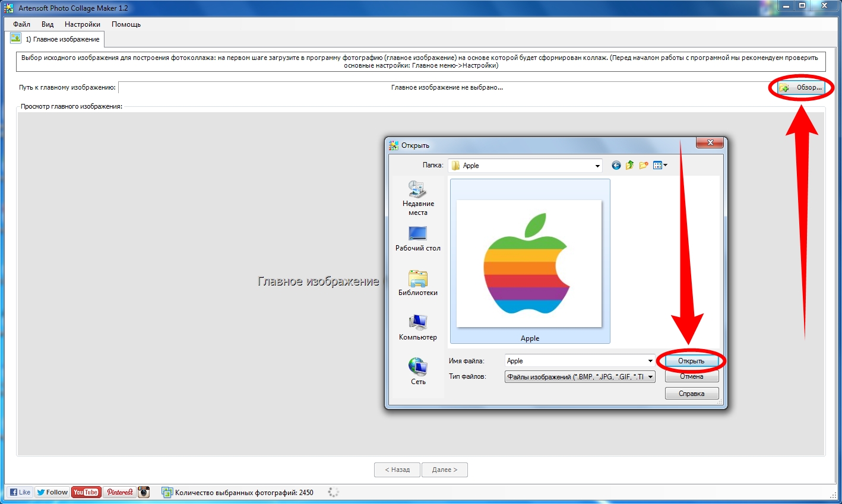This screenshot has width=842, height=504.
Task: Click the Create new folder icon
Action: [644, 165]
